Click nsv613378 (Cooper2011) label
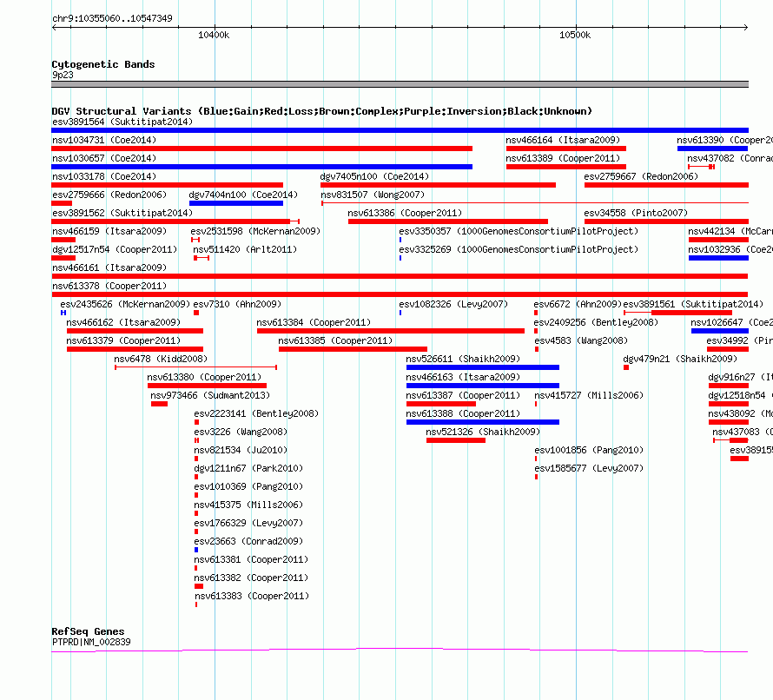773x700 pixels. coord(109,286)
